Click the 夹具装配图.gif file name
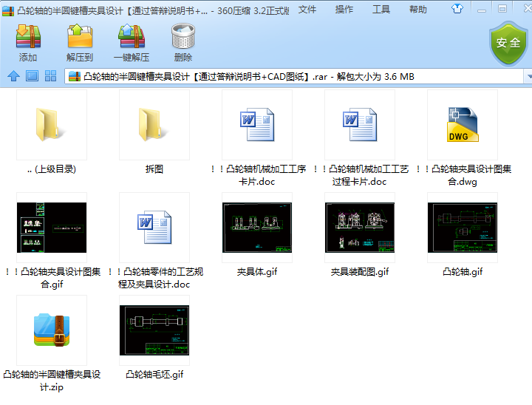532x405 pixels. click(360, 271)
